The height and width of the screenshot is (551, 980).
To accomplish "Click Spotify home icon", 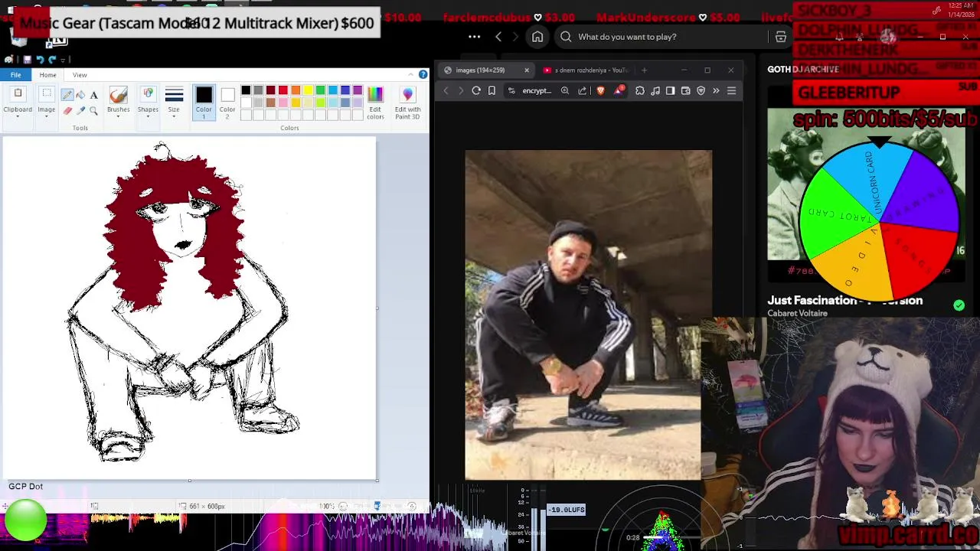I will (x=537, y=37).
